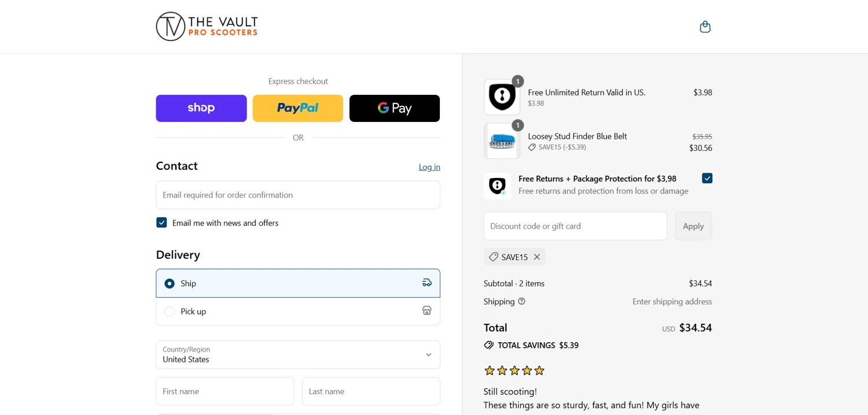Click the shipping truck icon
Image resolution: width=868 pixels, height=415 pixels.
pyautogui.click(x=427, y=283)
